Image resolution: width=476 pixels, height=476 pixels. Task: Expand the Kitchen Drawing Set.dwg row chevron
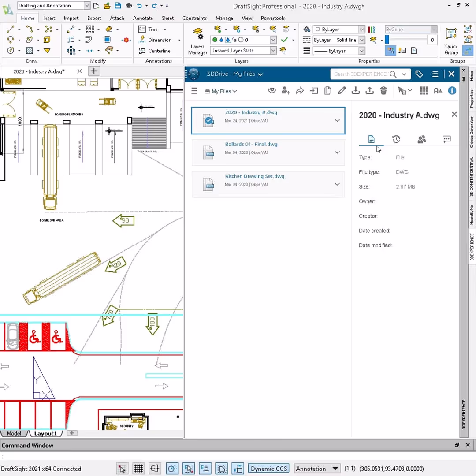337,184
